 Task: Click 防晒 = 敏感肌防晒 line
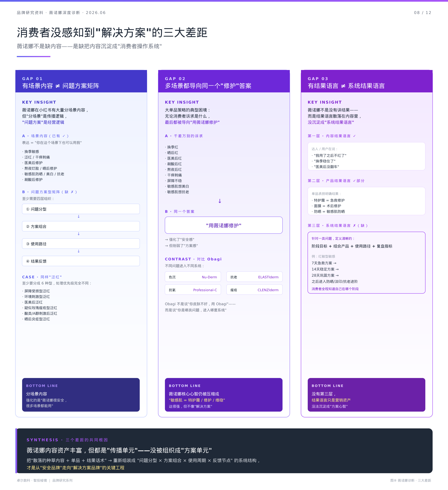point(328,211)
